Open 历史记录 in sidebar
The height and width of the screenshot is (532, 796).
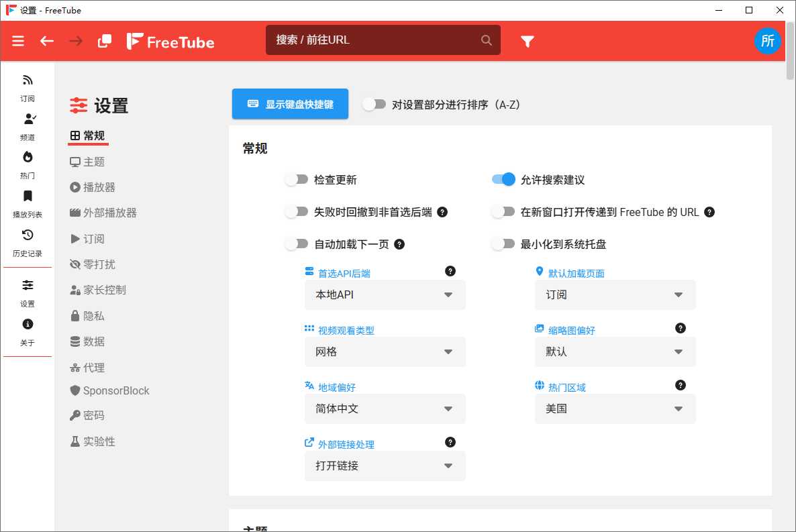click(28, 243)
